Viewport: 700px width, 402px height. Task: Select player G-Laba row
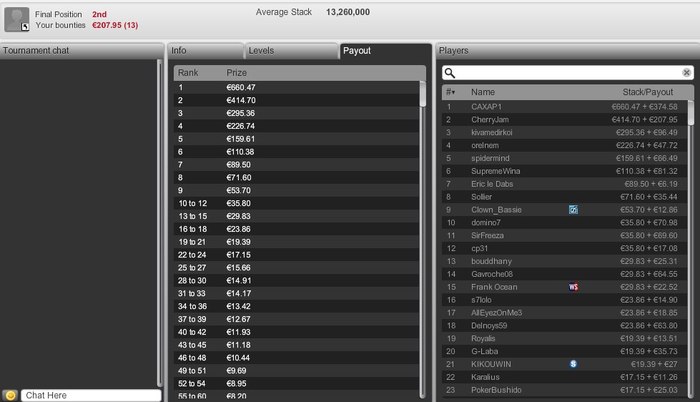(565, 352)
